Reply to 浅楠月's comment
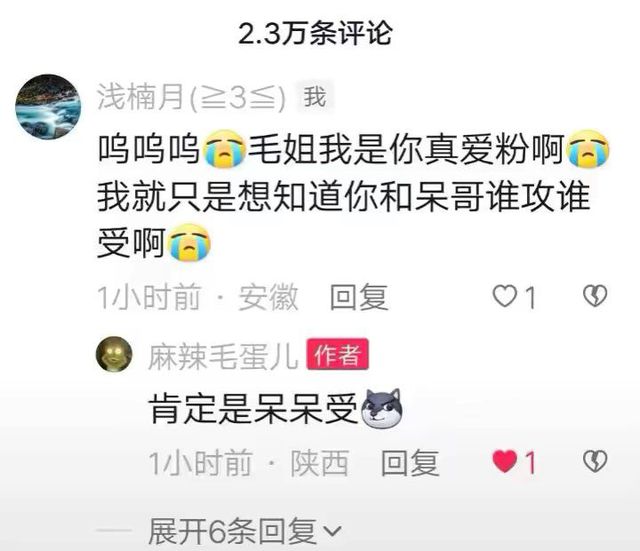Screen dimensions: 640x551 coord(359,297)
